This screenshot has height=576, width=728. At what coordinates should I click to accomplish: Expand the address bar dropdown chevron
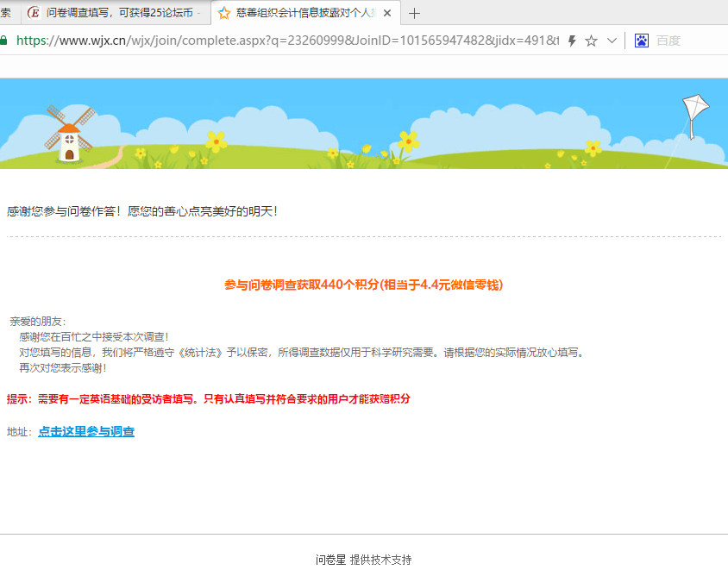(612, 41)
